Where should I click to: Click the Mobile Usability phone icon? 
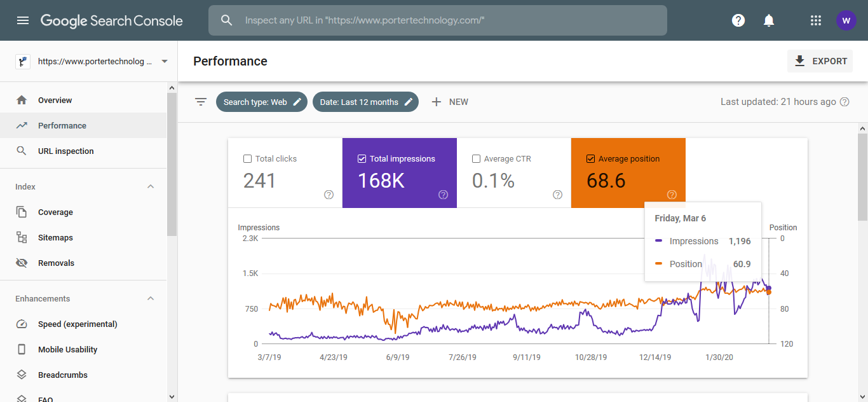click(22, 349)
